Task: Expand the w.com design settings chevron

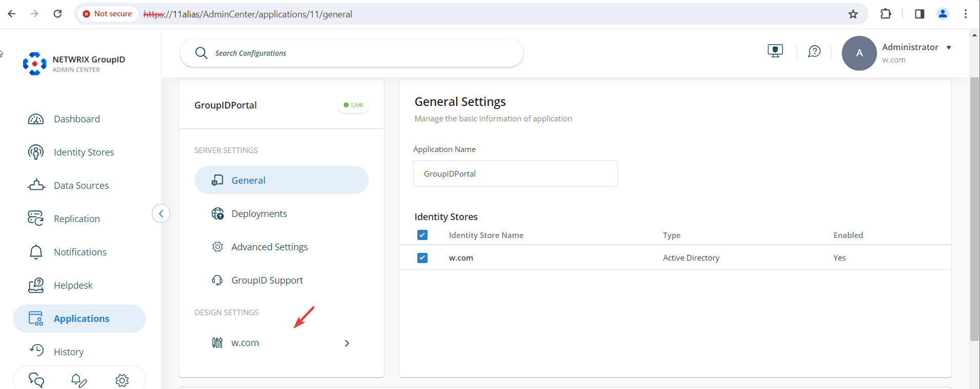Action: tap(347, 343)
